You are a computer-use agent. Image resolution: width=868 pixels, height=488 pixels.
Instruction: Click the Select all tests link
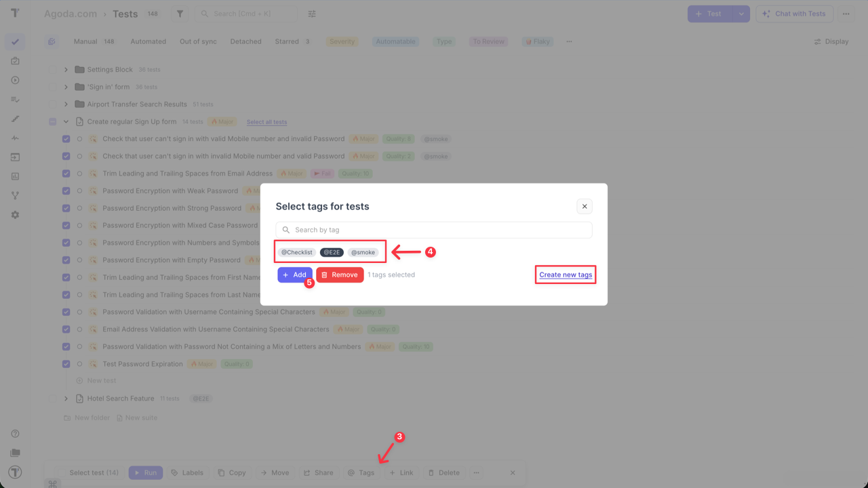(x=266, y=121)
